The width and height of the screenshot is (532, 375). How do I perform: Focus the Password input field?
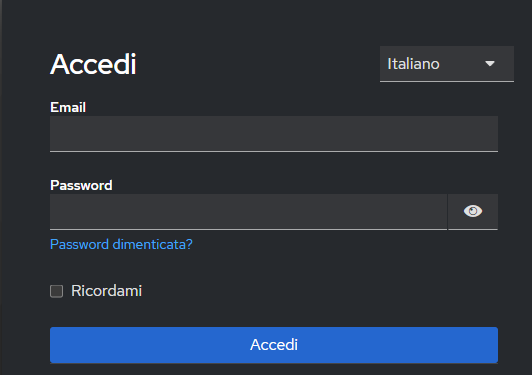point(248,212)
